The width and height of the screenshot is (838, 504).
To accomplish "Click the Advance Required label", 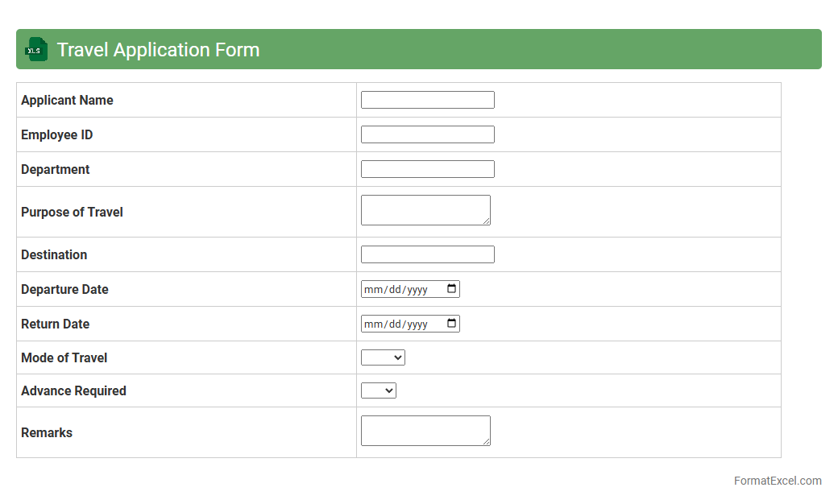I will coord(73,390).
